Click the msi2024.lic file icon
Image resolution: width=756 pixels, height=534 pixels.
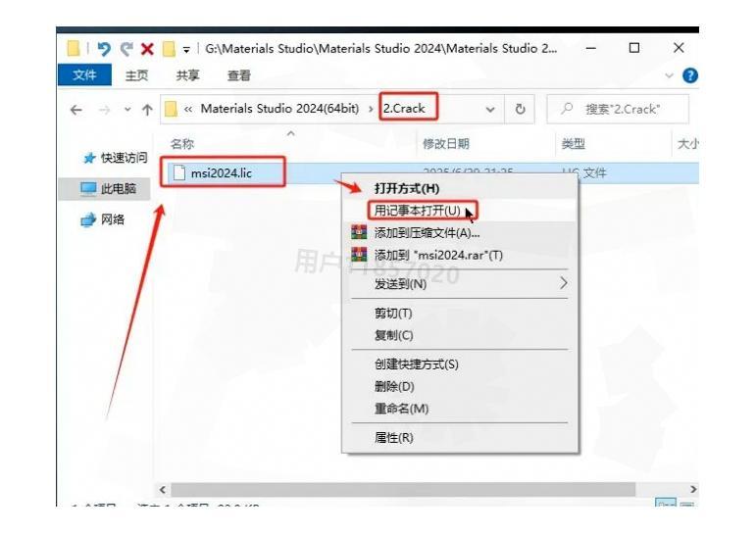178,173
